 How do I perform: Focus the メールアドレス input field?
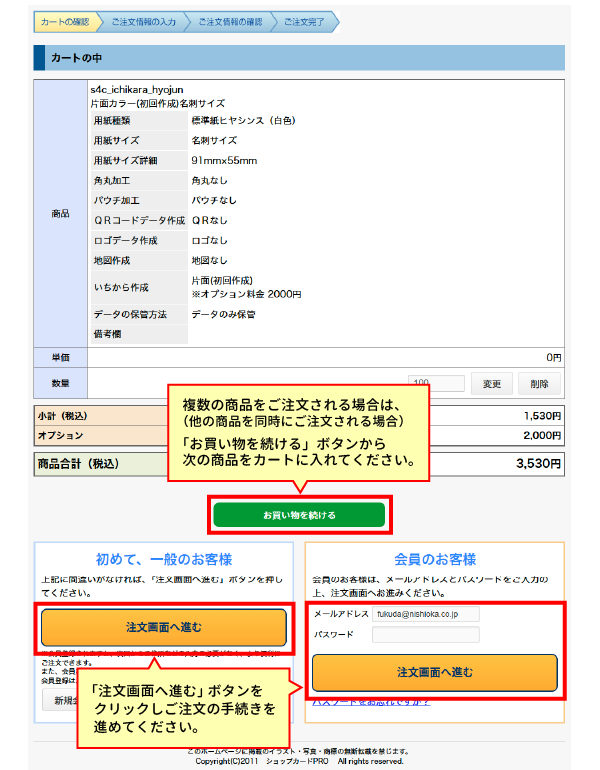(x=425, y=614)
